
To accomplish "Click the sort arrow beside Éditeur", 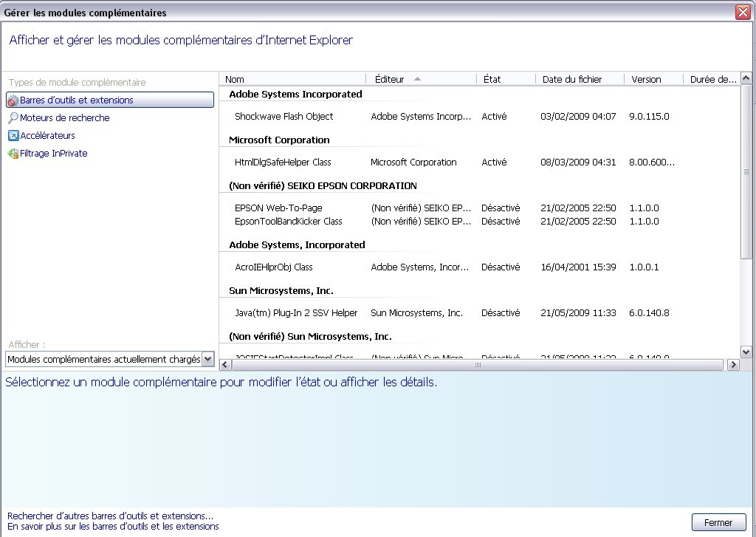I will (x=418, y=78).
